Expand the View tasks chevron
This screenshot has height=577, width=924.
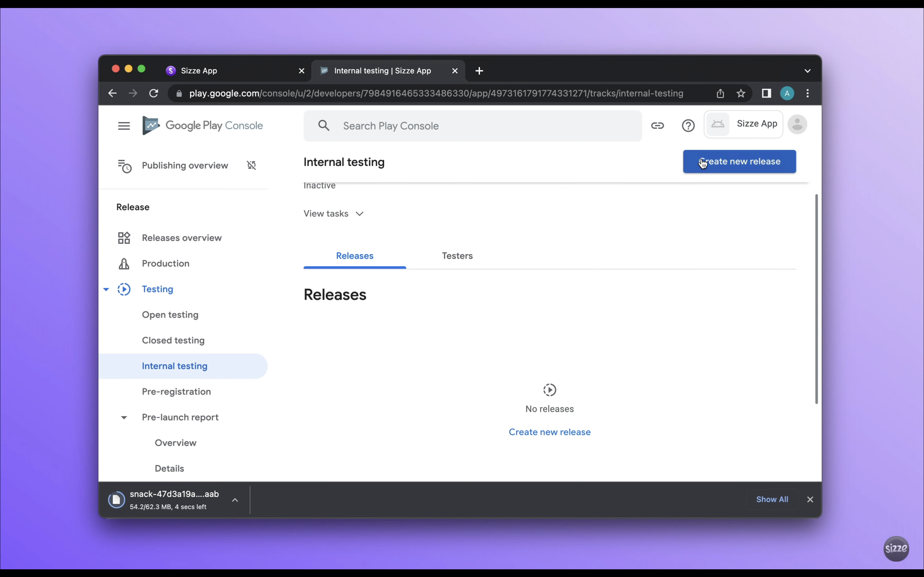coord(359,214)
